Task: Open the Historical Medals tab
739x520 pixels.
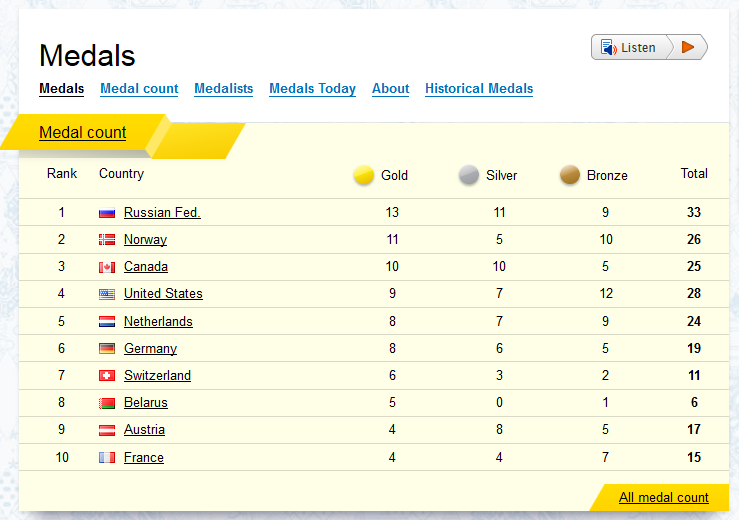Action: tap(479, 89)
